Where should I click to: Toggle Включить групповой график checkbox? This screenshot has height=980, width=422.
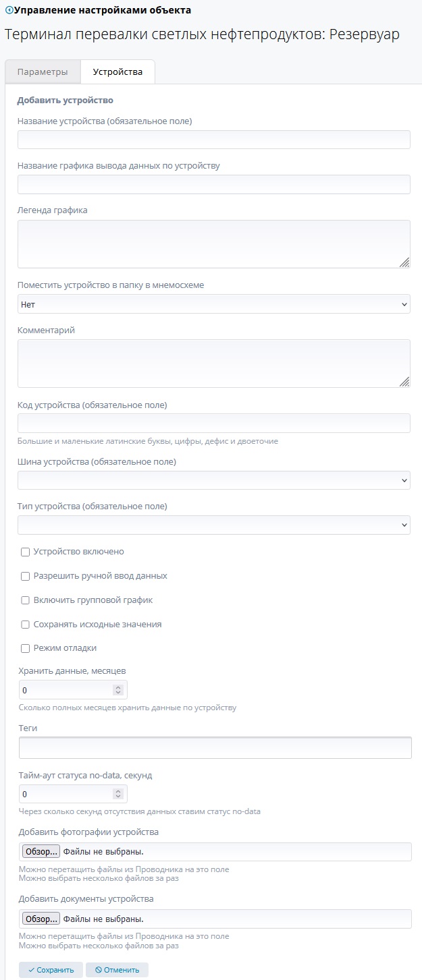click(x=26, y=600)
